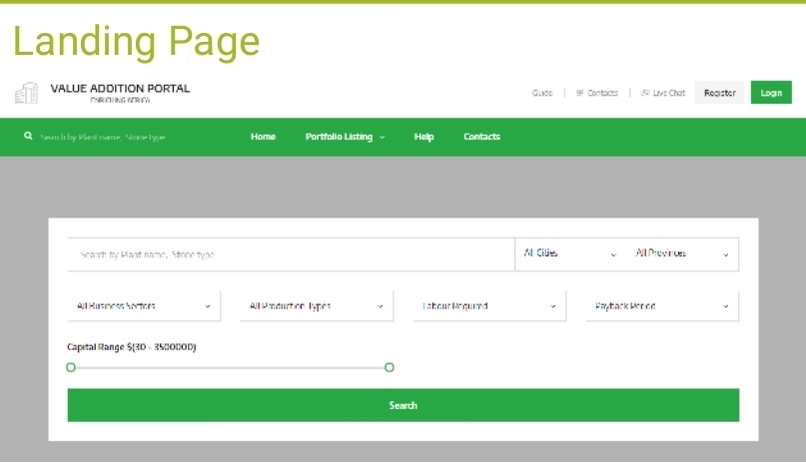
Task: Go to the Home menu item
Action: [x=263, y=137]
